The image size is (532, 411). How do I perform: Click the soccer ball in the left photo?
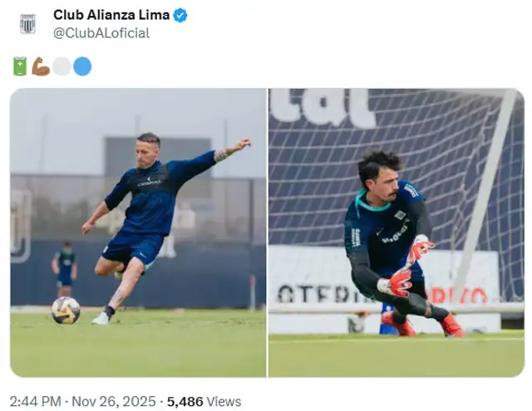tap(66, 311)
